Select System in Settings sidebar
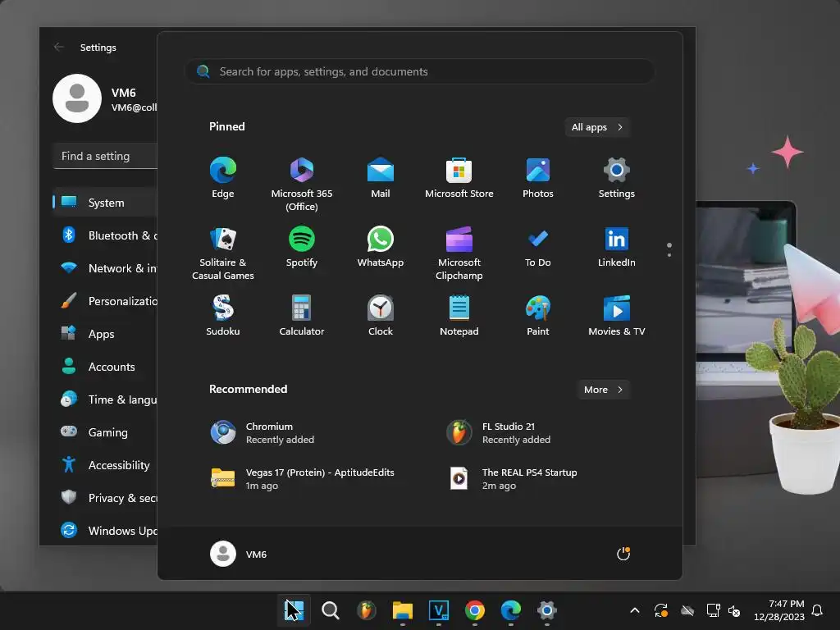 coord(106,203)
